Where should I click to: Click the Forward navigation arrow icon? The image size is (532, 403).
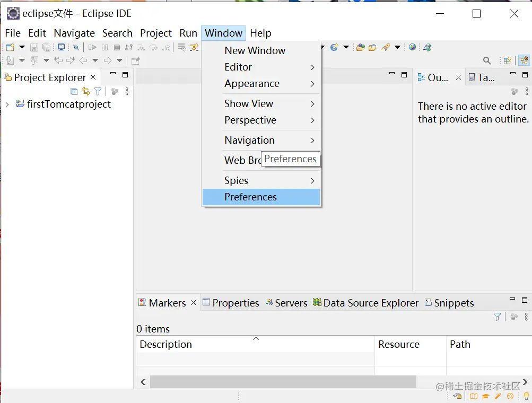click(x=108, y=61)
